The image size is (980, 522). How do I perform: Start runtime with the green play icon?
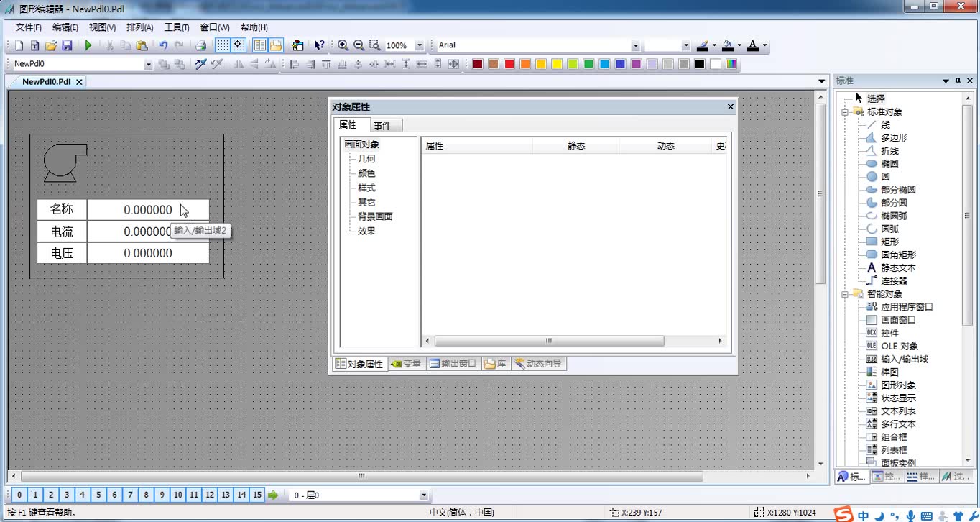88,45
